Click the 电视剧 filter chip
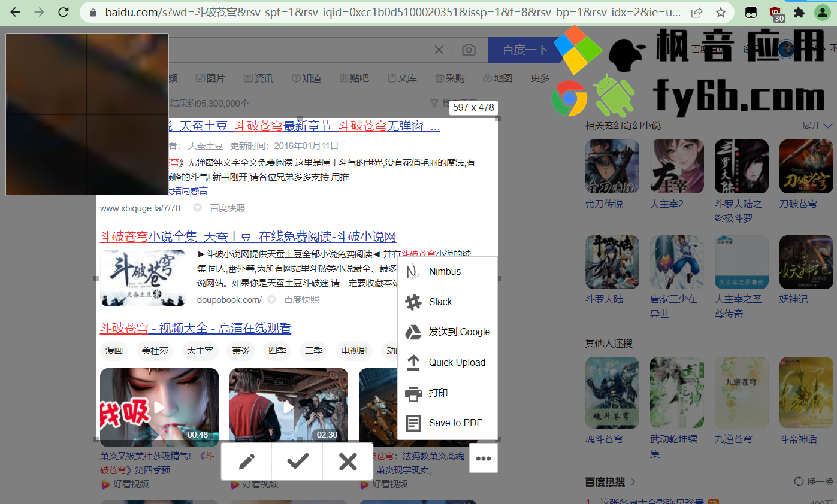 [x=354, y=350]
